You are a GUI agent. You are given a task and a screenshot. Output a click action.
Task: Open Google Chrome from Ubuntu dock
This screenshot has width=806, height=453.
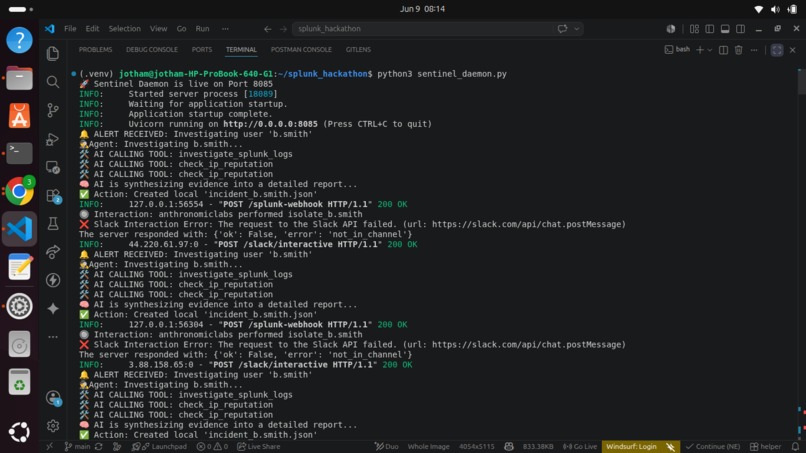(19, 191)
